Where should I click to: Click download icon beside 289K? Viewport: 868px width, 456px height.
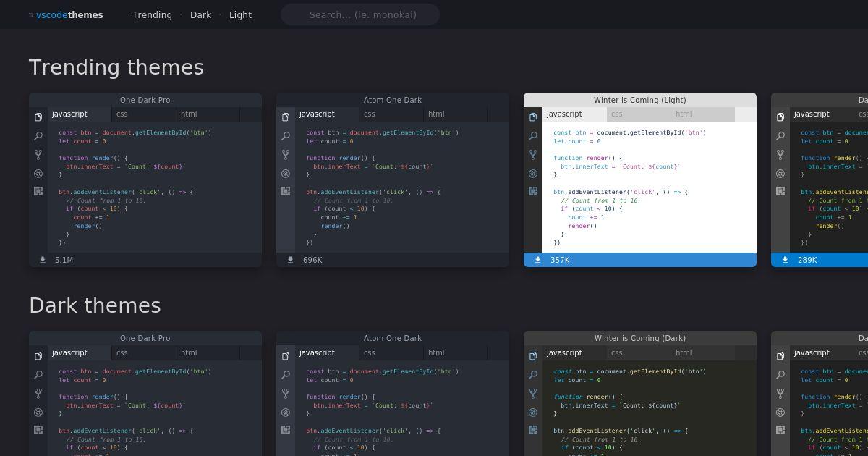(785, 260)
